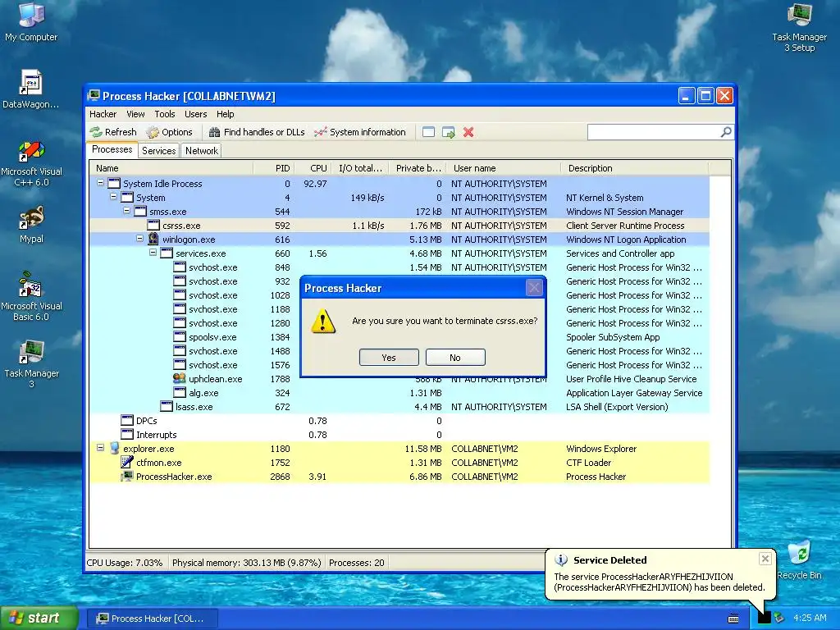Sort by the Description column header
This screenshot has width=840, height=630.
point(635,168)
